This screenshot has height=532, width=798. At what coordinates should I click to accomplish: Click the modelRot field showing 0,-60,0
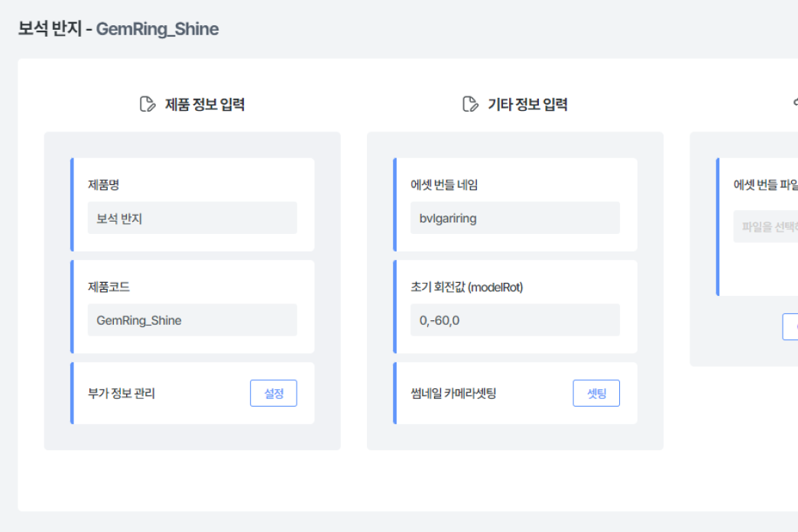514,320
